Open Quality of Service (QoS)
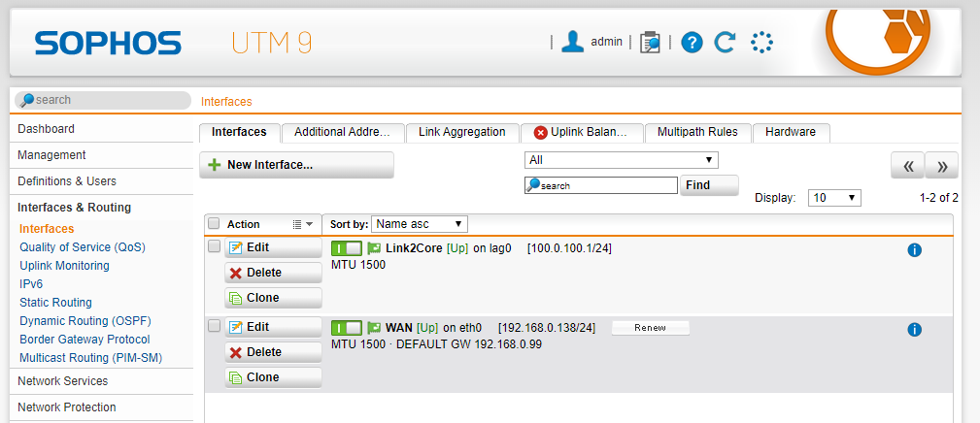980x423 pixels. pyautogui.click(x=83, y=247)
